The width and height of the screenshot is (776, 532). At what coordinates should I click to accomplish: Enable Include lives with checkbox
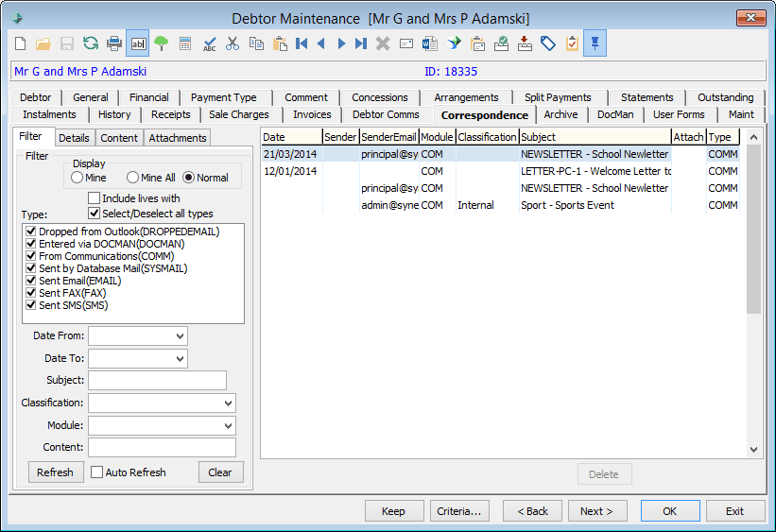tap(94, 197)
